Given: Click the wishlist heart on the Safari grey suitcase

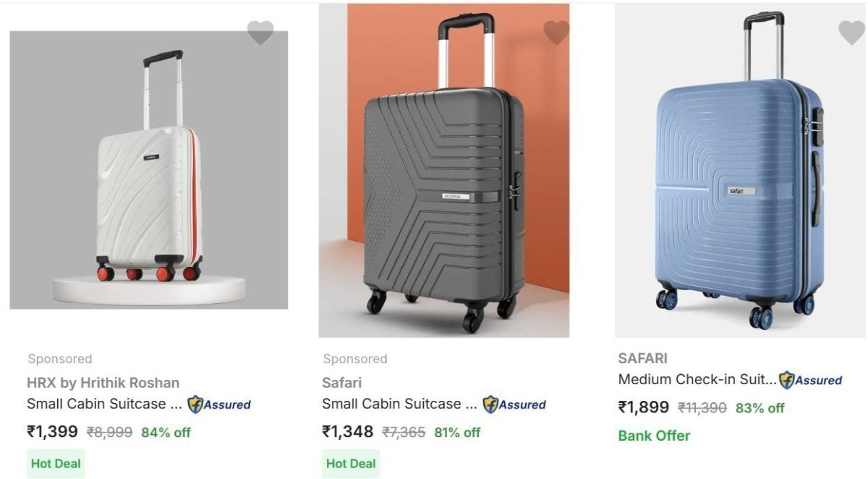Looking at the screenshot, I should 555,33.
